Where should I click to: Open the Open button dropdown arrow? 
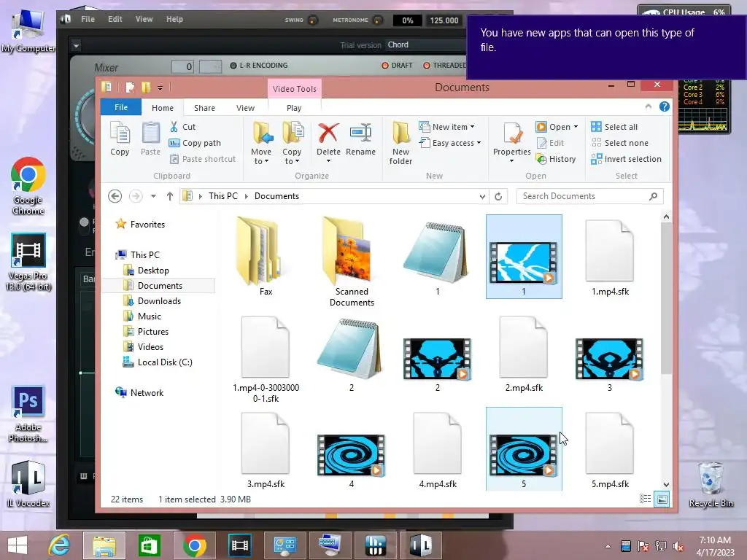pos(576,127)
